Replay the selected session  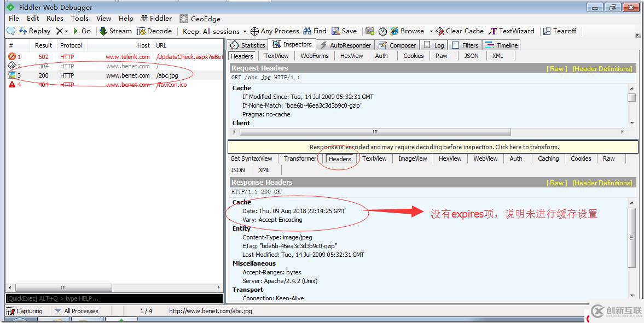[x=35, y=31]
